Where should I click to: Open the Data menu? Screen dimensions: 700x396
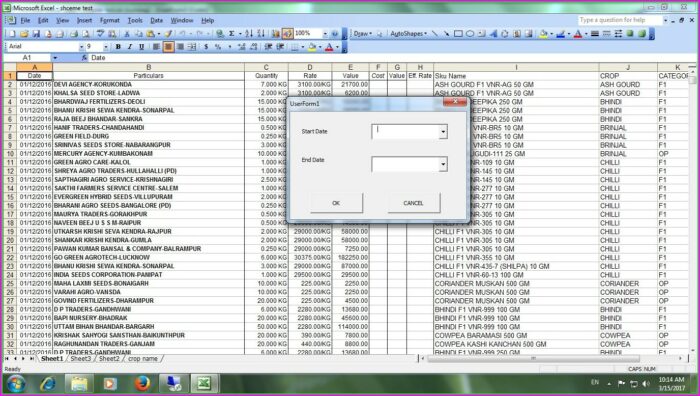click(x=156, y=20)
